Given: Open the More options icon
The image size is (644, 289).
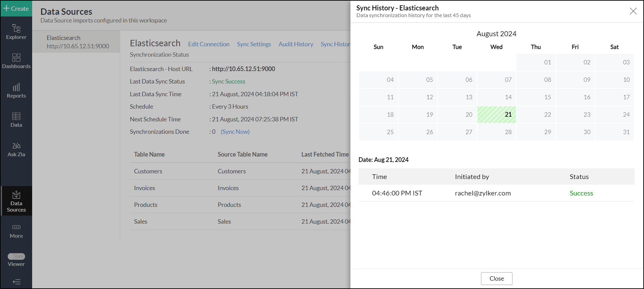Looking at the screenshot, I should click(16, 231).
